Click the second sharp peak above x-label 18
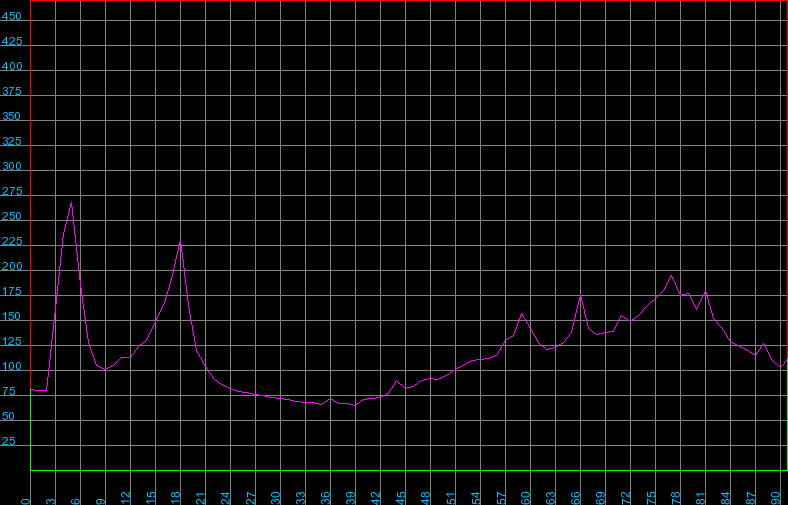Viewport: 788px width, 505px height. (180, 242)
